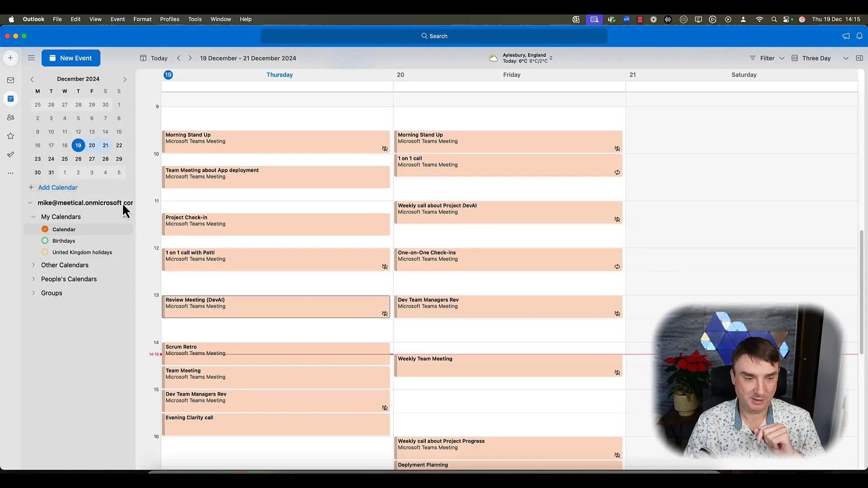The width and height of the screenshot is (868, 488).
Task: Open Friday Dev Team Managers Rev event
Action: (508, 307)
